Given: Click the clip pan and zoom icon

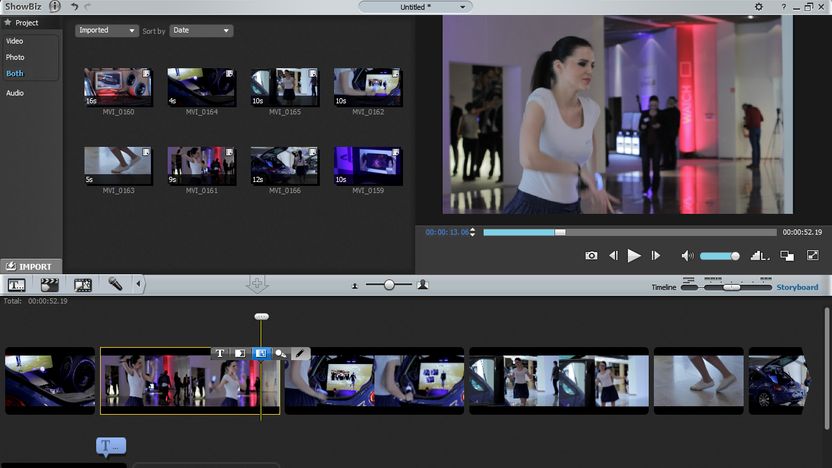Looking at the screenshot, I should (x=280, y=353).
